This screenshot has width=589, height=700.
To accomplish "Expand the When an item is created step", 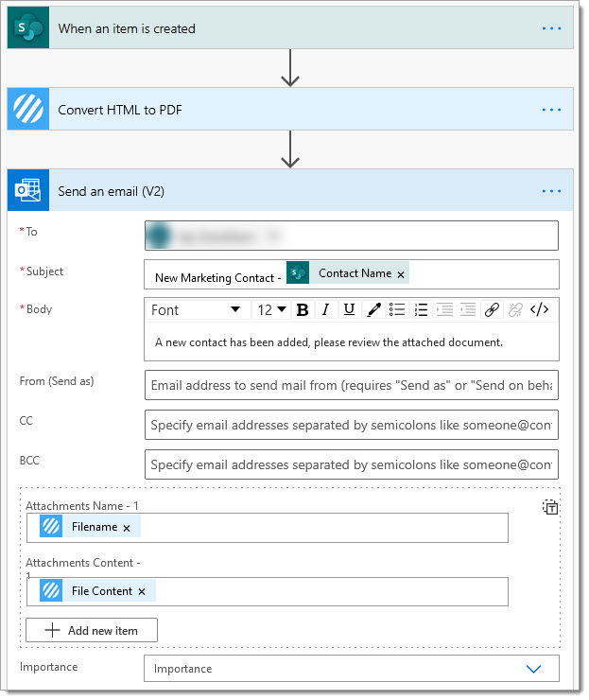I will (290, 27).
